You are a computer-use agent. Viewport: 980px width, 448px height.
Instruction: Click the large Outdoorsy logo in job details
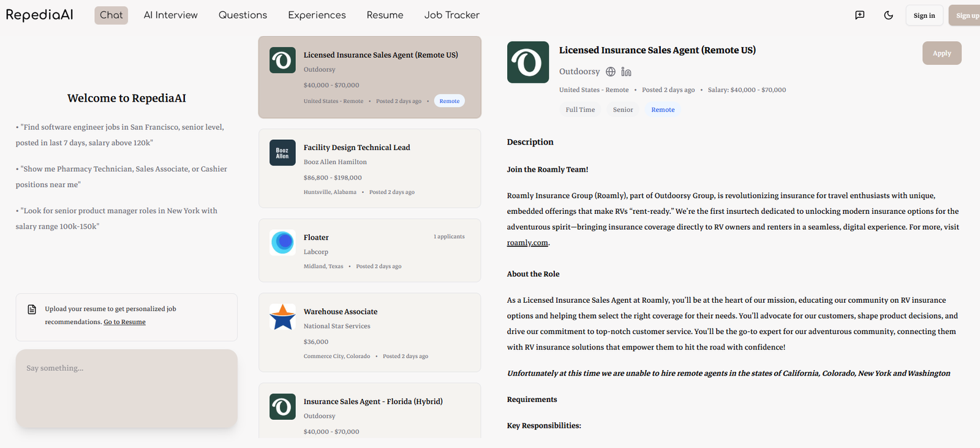pyautogui.click(x=528, y=63)
